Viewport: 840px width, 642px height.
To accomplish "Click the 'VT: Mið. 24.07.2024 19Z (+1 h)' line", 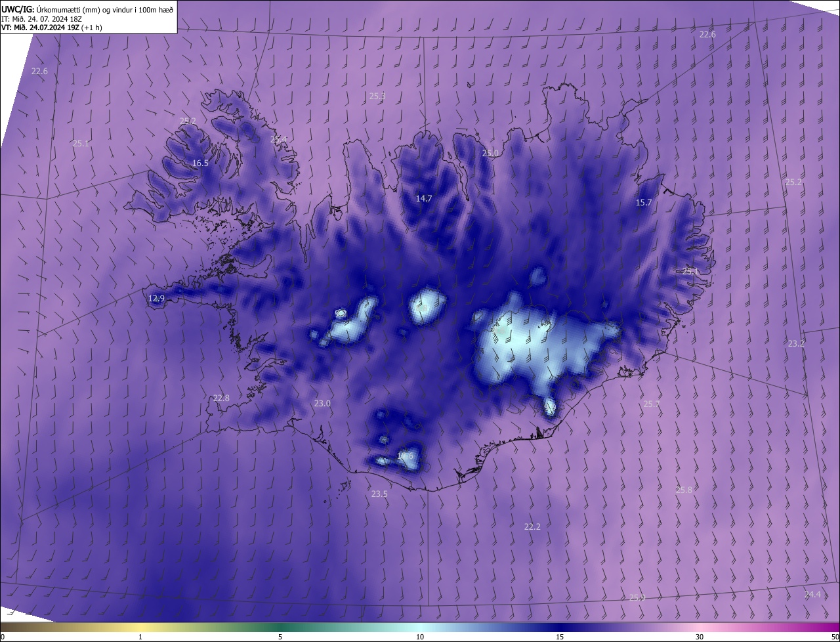I will [x=52, y=28].
